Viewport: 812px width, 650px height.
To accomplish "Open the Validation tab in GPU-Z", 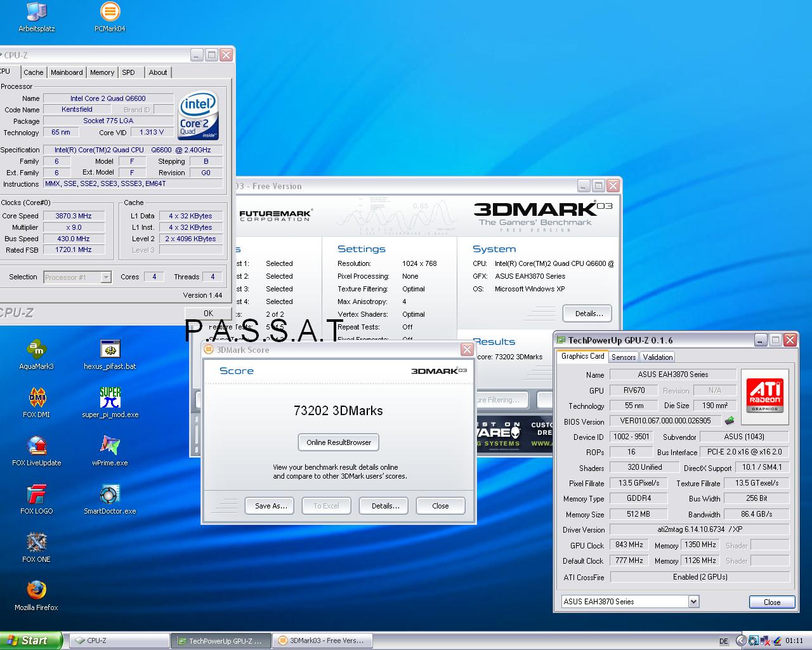I will coord(658,357).
